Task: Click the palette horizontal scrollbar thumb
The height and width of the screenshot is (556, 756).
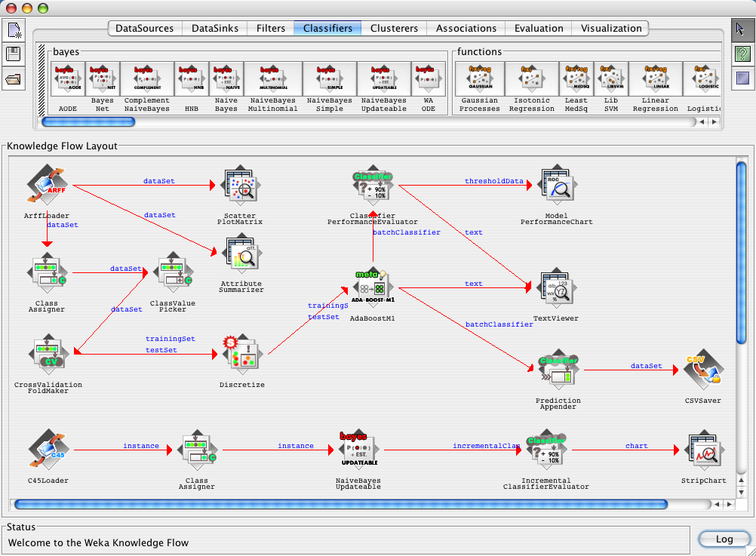Action: point(88,122)
